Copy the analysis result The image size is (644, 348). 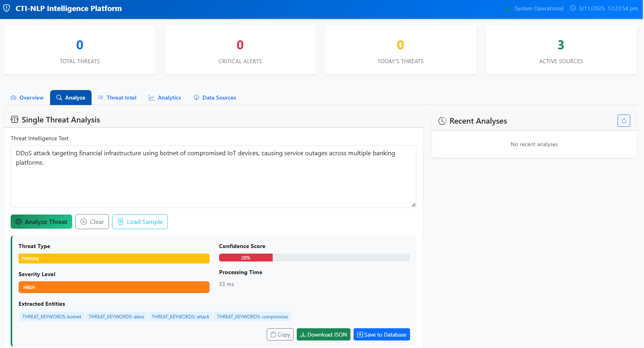(x=280, y=335)
